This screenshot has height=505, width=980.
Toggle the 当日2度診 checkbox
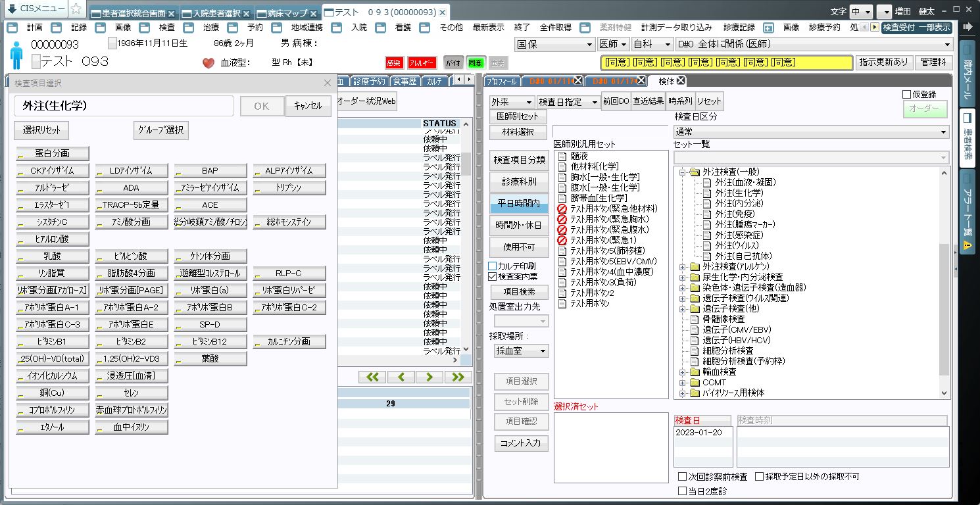(x=682, y=491)
